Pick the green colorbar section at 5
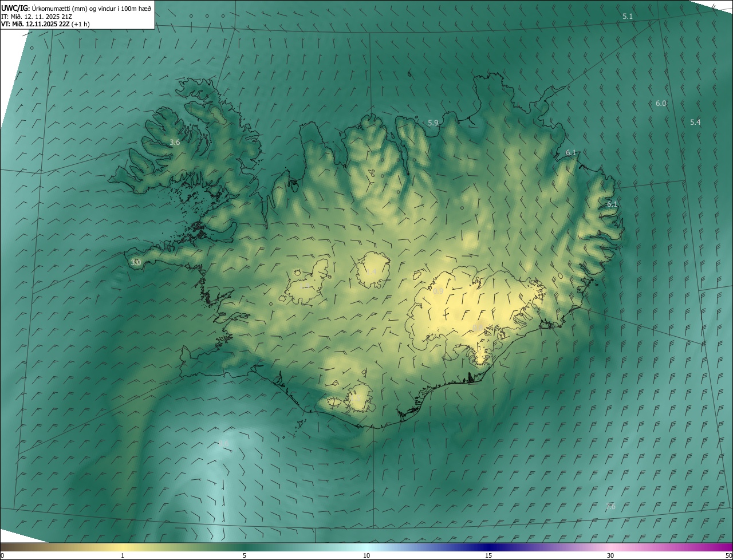 coord(245,547)
